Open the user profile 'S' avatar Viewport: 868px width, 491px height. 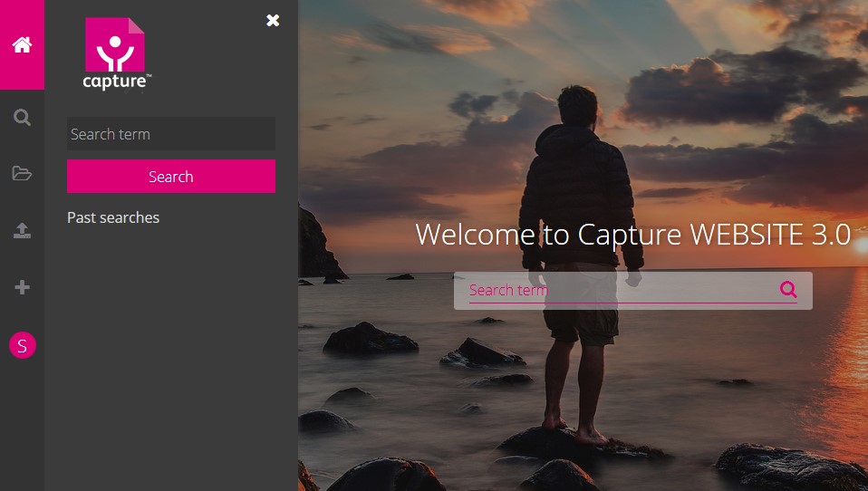click(22, 345)
